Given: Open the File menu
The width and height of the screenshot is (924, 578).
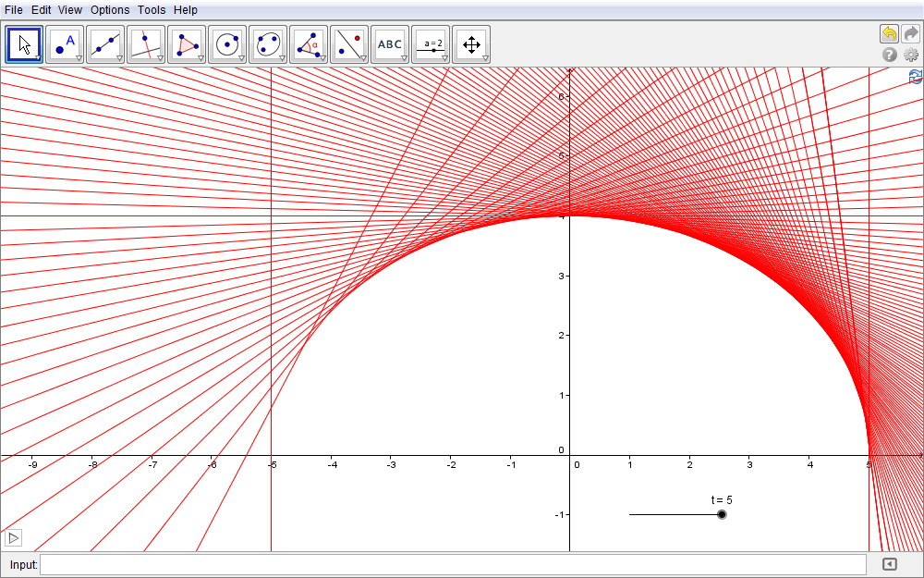Looking at the screenshot, I should pos(13,10).
